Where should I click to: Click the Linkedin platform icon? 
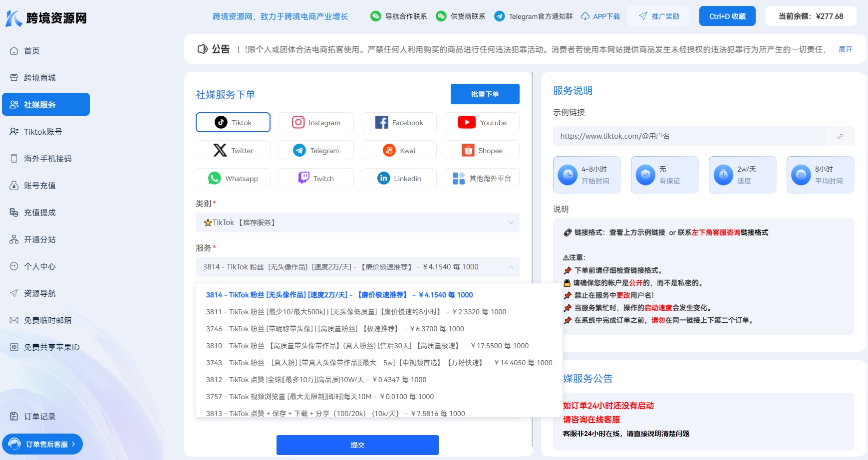[384, 178]
